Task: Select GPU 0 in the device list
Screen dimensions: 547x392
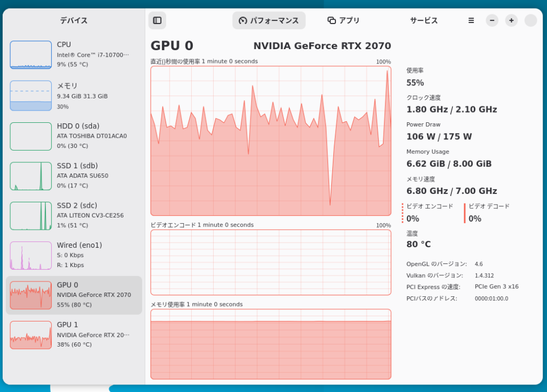Action: click(x=74, y=295)
